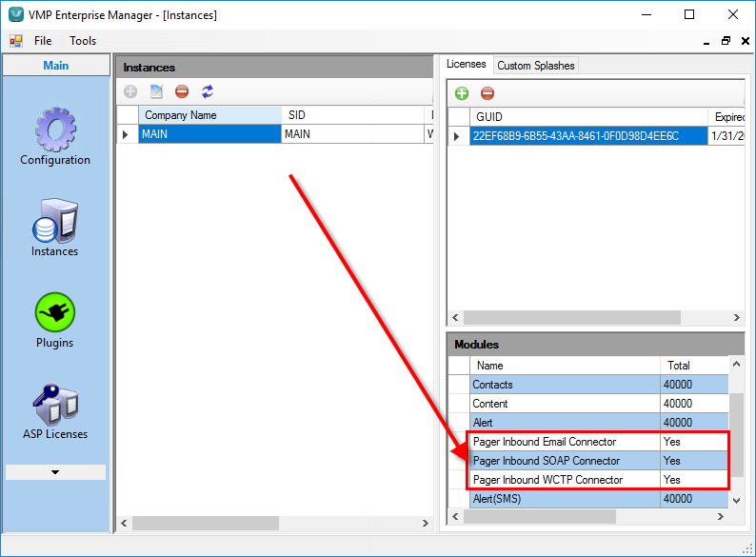
Task: Refresh the instances list
Action: point(208,92)
